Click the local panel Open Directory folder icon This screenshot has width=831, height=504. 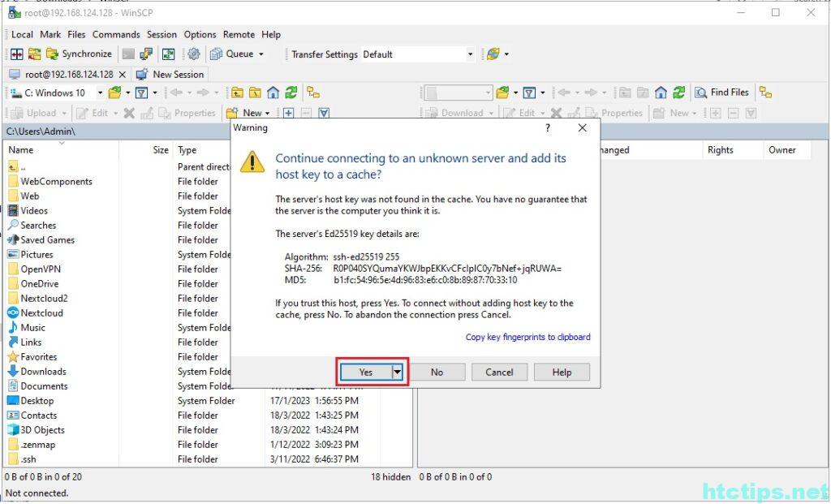click(x=114, y=93)
